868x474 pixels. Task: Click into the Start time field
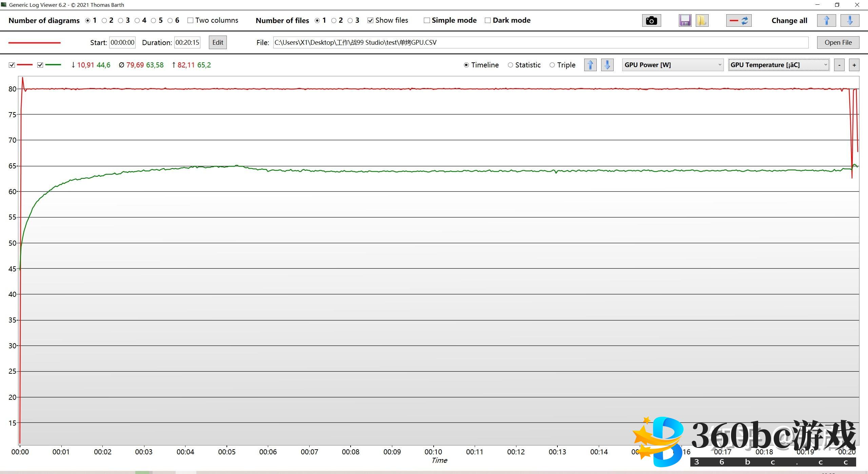(122, 42)
